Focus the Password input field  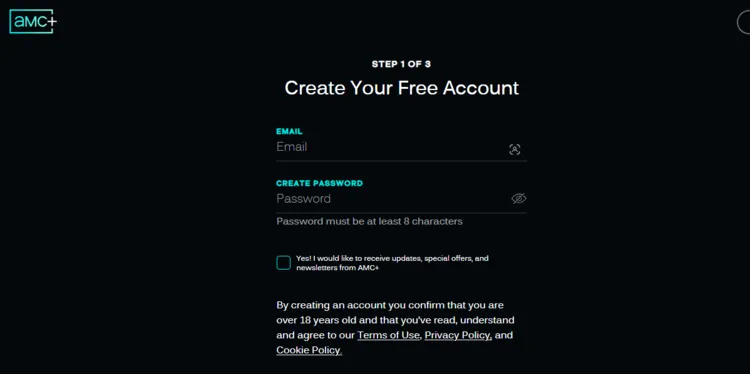392,198
